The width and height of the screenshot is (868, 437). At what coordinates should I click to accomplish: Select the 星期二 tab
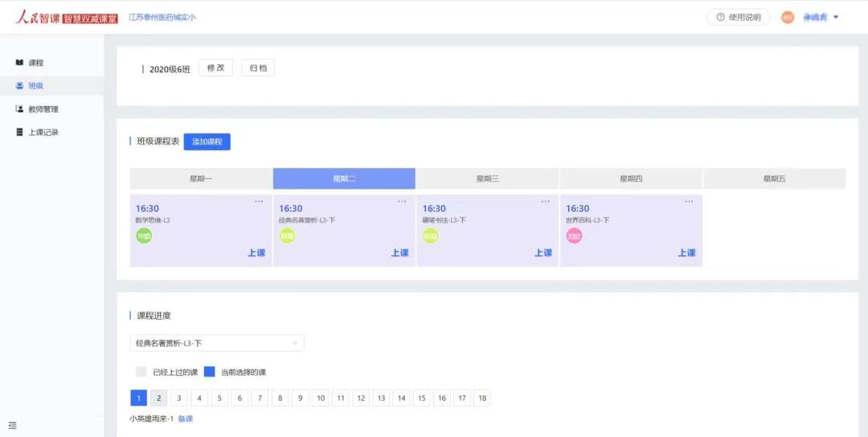pos(344,178)
